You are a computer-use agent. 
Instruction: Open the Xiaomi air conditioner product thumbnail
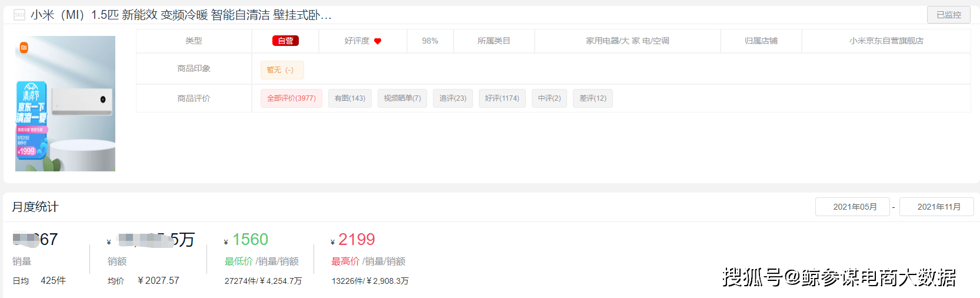click(65, 104)
